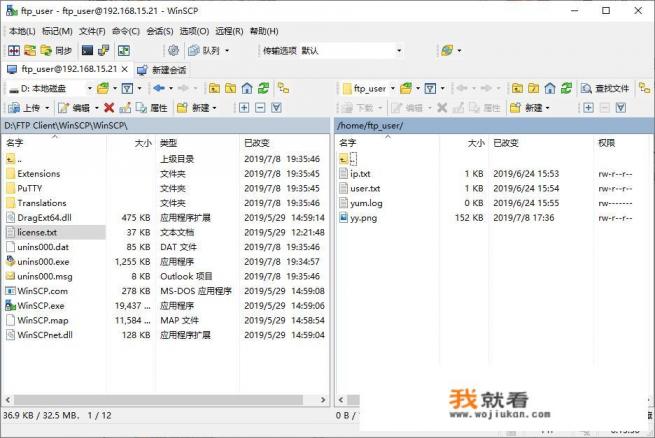Open the 文件(F) menu
655x438 pixels.
point(92,31)
